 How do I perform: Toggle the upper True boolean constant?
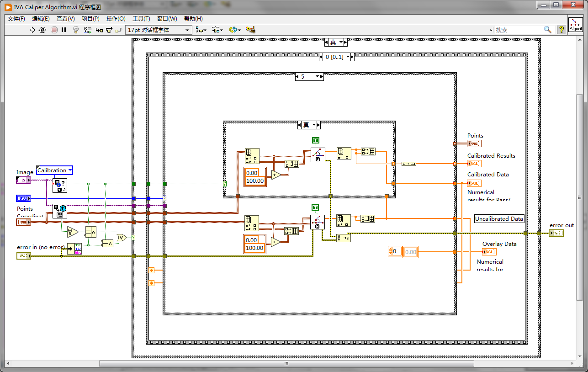(316, 140)
